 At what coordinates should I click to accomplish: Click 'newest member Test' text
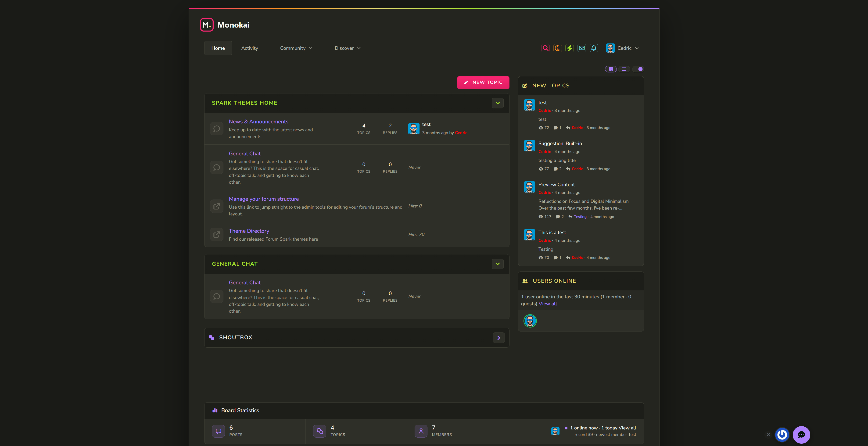point(616,435)
